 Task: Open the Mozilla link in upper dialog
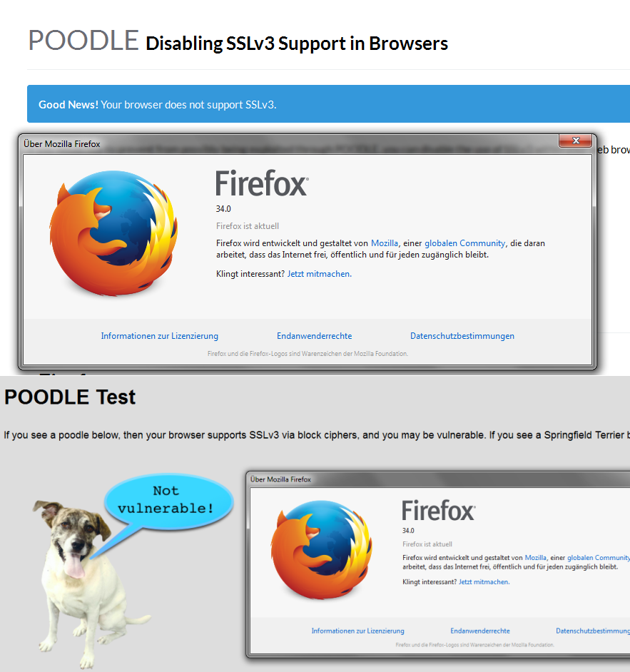point(384,243)
